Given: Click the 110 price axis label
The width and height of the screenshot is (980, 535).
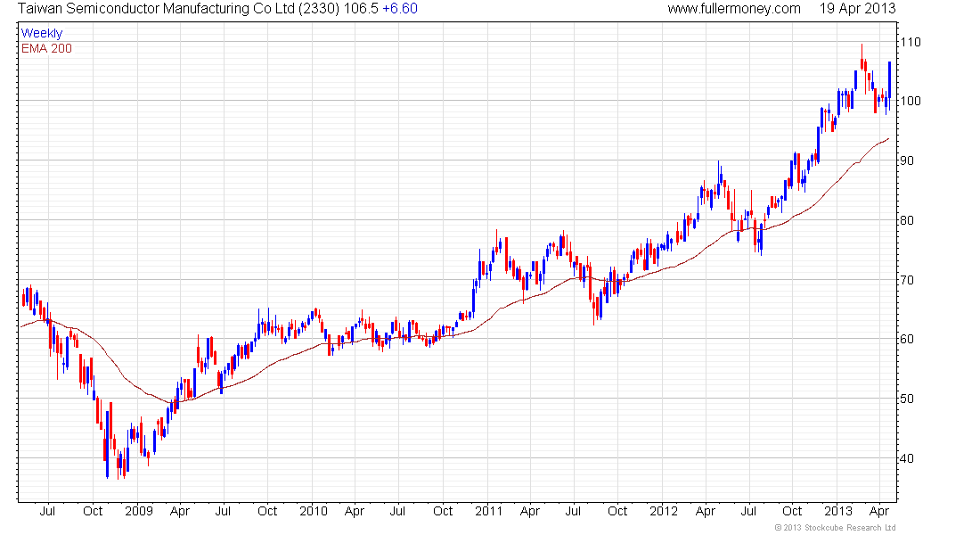Looking at the screenshot, I should tap(911, 42).
